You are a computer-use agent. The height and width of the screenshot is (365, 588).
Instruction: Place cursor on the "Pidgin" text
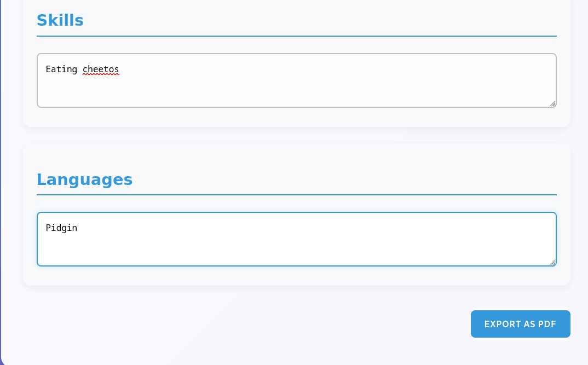coord(61,228)
